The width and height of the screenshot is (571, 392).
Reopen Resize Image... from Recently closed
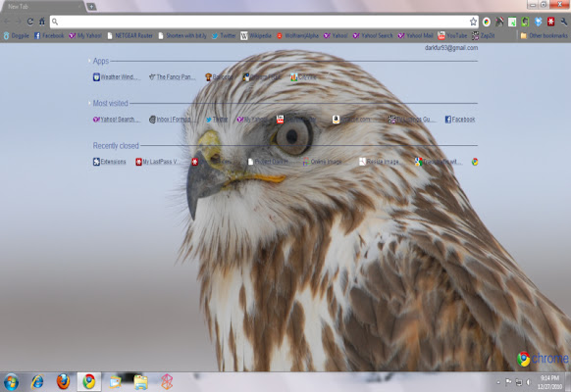(379, 162)
